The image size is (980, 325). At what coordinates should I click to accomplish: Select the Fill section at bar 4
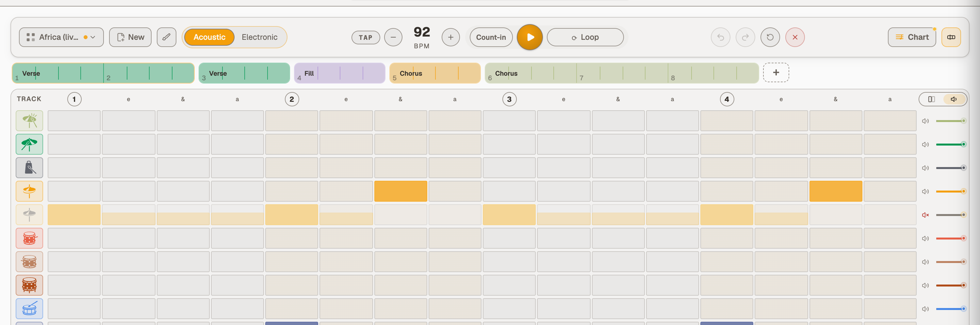pyautogui.click(x=339, y=73)
